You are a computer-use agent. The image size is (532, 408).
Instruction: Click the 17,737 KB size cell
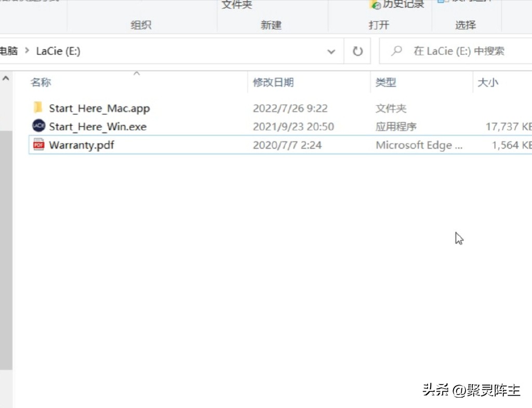509,127
